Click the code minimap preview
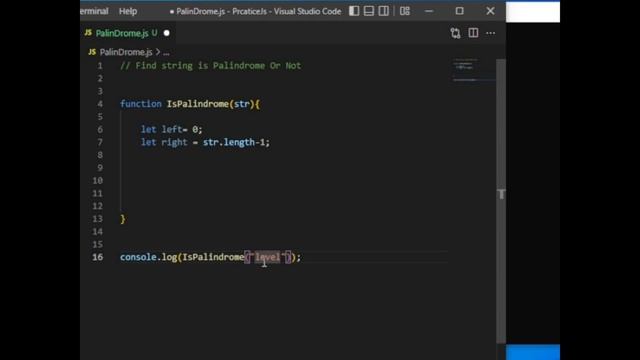The image size is (640, 360). click(473, 69)
